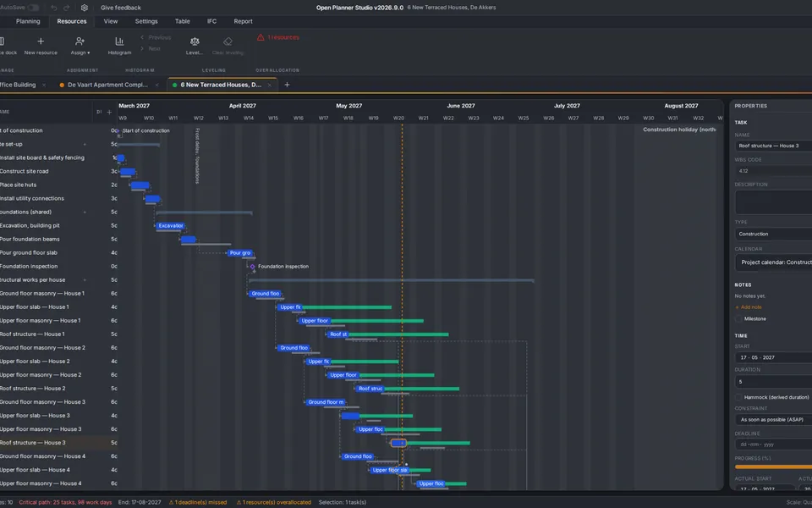This screenshot has height=508, width=812.
Task: Click the Clear leveling eraser icon
Action: click(x=228, y=41)
